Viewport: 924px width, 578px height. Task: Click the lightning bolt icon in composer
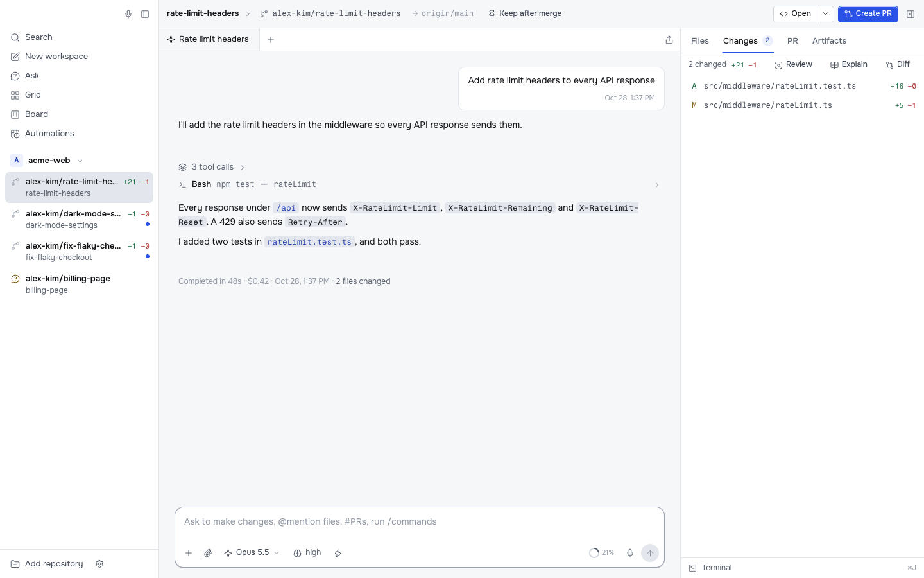click(338, 553)
